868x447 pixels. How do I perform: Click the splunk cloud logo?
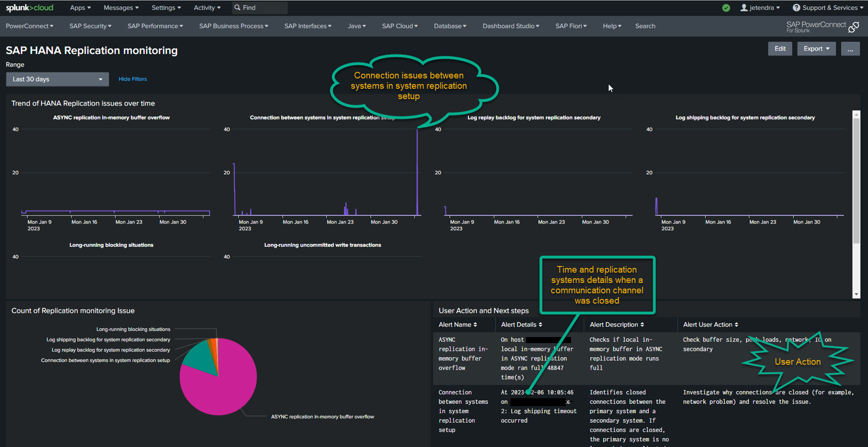(x=30, y=7)
